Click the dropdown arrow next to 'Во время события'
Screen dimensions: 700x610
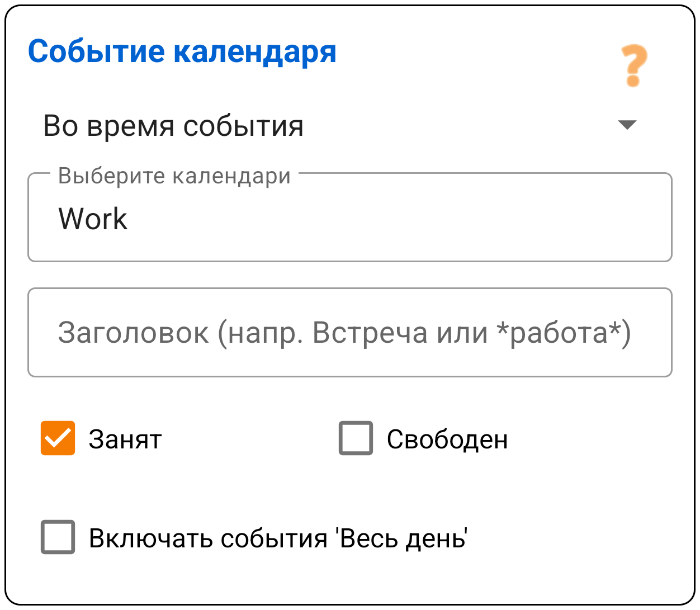[627, 126]
